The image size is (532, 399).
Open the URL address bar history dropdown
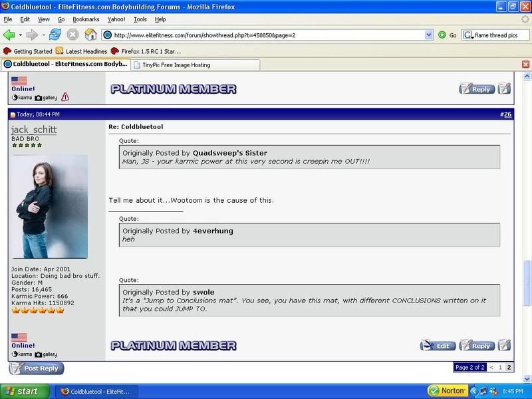429,35
